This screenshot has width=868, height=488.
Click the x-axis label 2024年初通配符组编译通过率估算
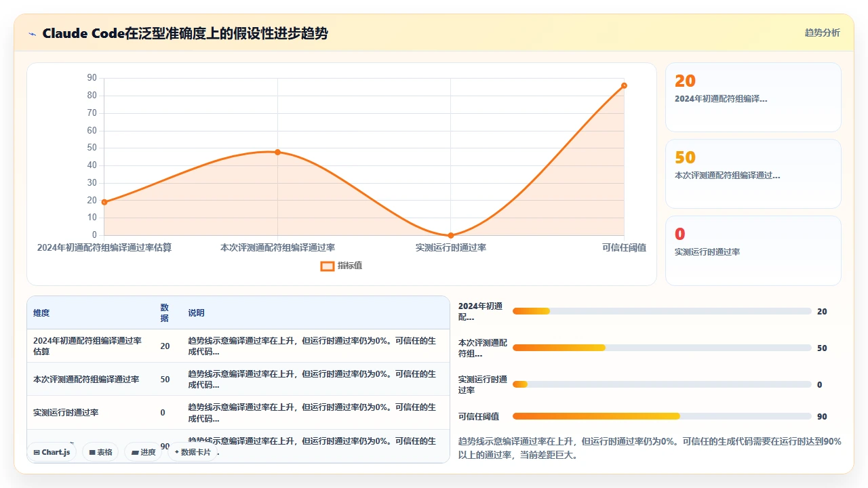click(104, 247)
